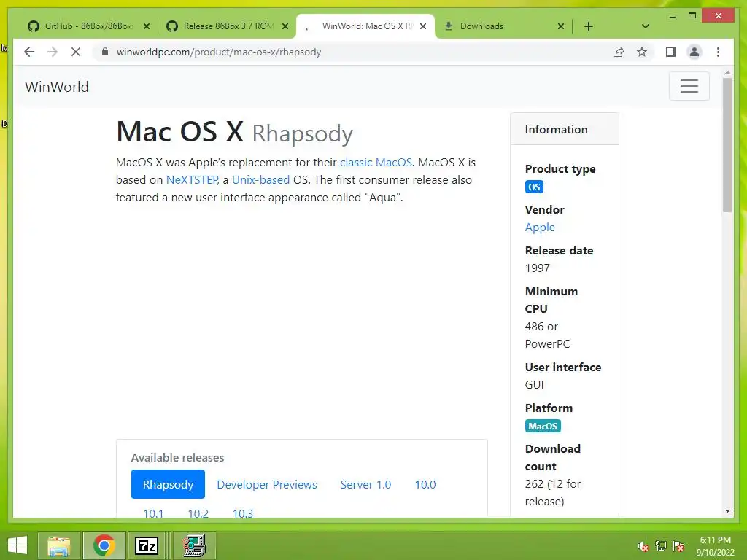Stop loading the page
Screen dimensions: 747x560
pyautogui.click(x=76, y=52)
